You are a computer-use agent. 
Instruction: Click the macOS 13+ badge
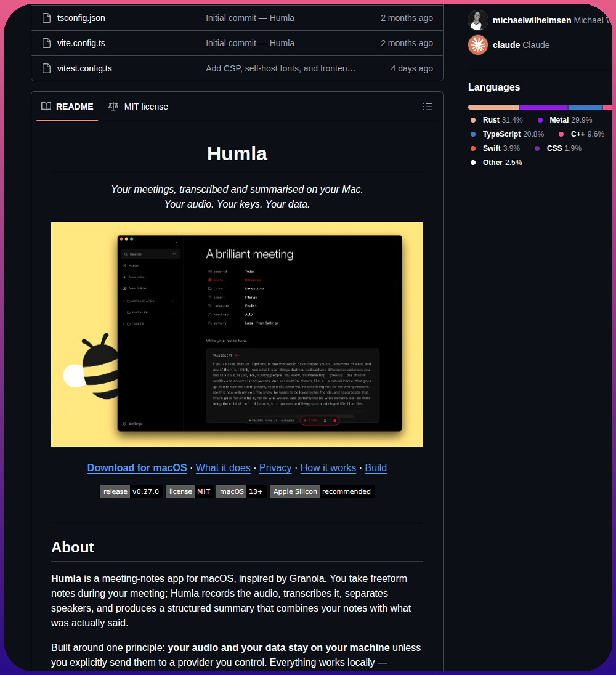241,491
